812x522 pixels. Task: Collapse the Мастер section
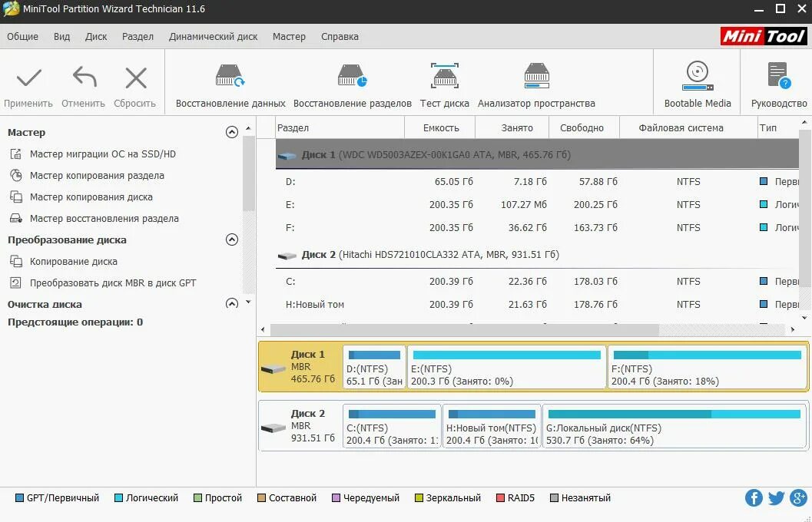[232, 132]
